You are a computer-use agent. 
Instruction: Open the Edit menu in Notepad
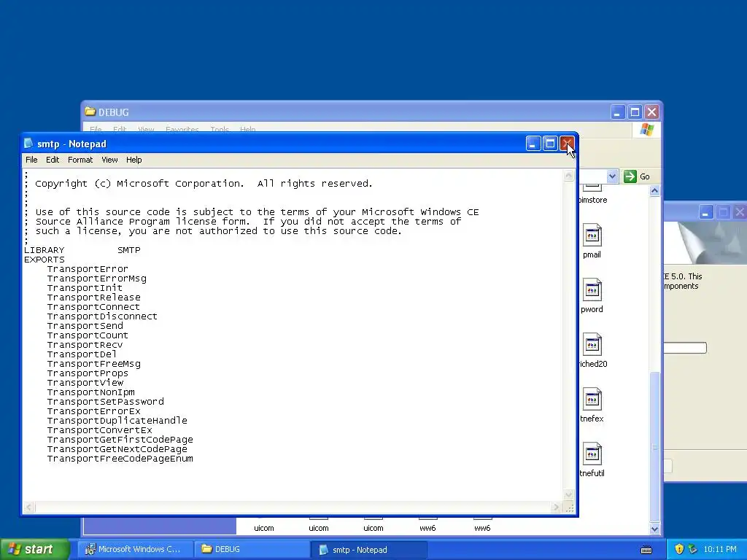[x=53, y=160]
